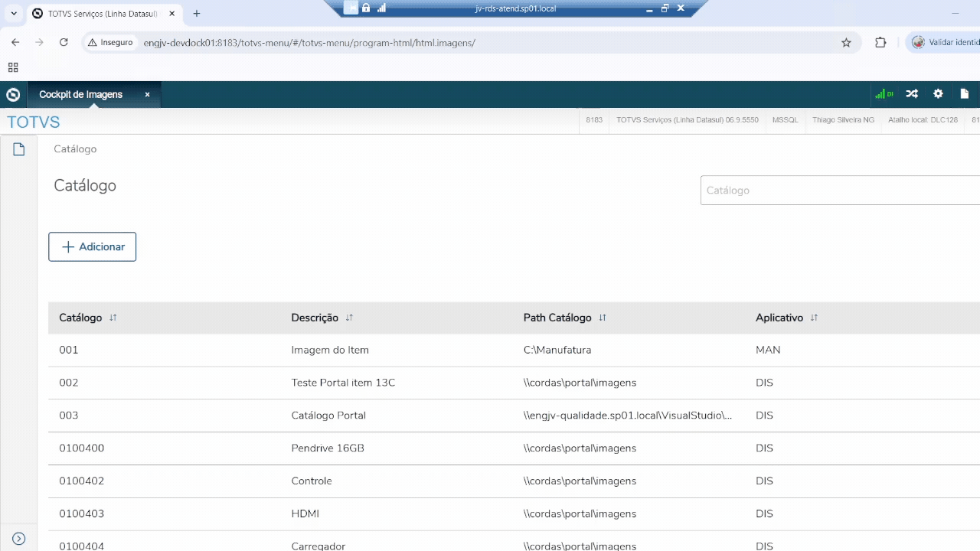
Task: Click the Imagem do Item description
Action: [x=330, y=350]
